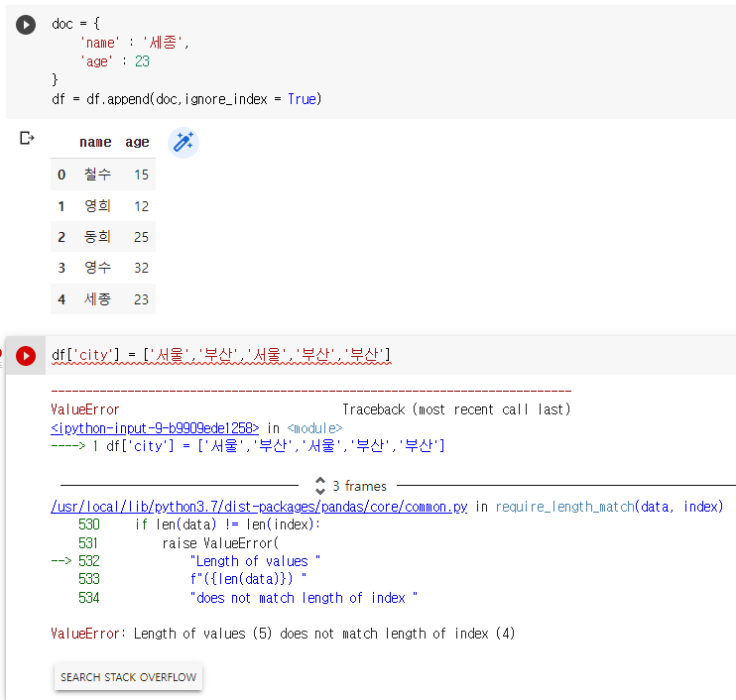Run the df['city'] assignment cell
The height and width of the screenshot is (700, 736).
click(x=26, y=356)
